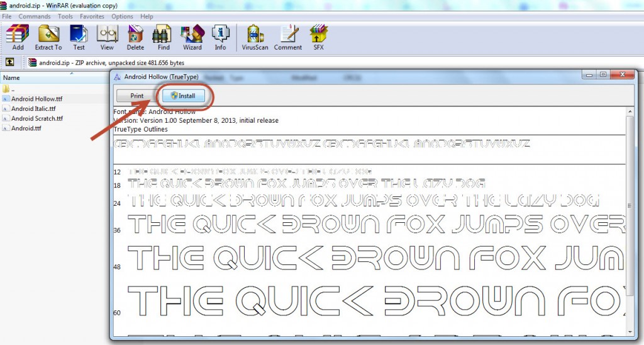Print the font preview
The width and height of the screenshot is (644, 345).
click(136, 96)
